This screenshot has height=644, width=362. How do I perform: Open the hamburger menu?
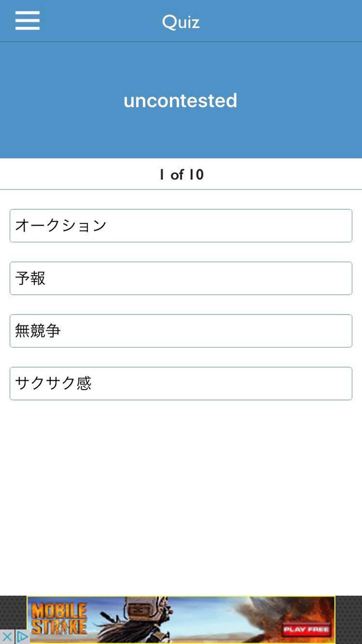click(28, 20)
